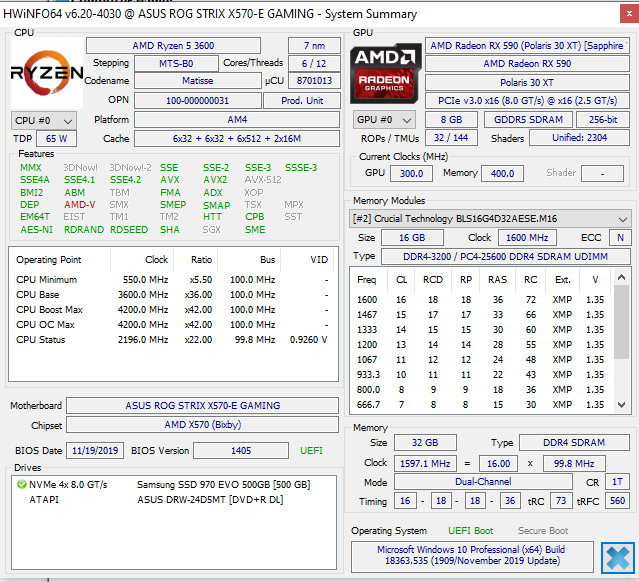Click the AM4 platform field
Image resolution: width=639 pixels, height=582 pixels.
tap(237, 119)
